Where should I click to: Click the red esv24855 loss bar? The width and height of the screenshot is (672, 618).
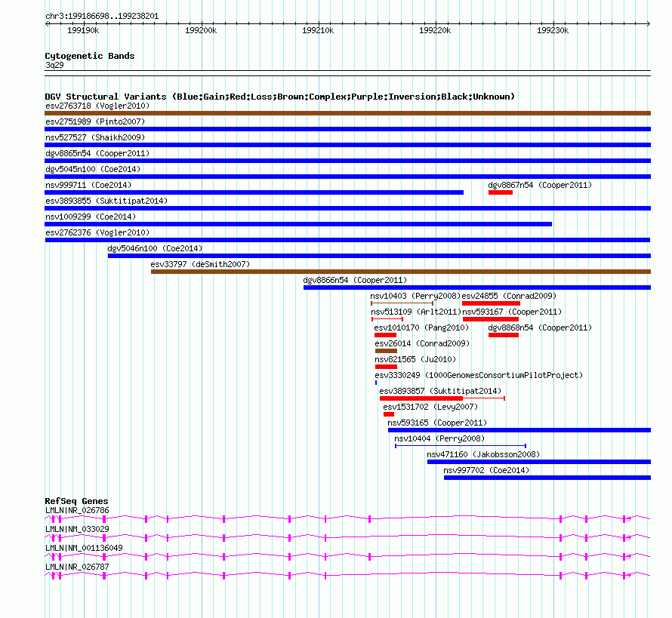pyautogui.click(x=491, y=303)
